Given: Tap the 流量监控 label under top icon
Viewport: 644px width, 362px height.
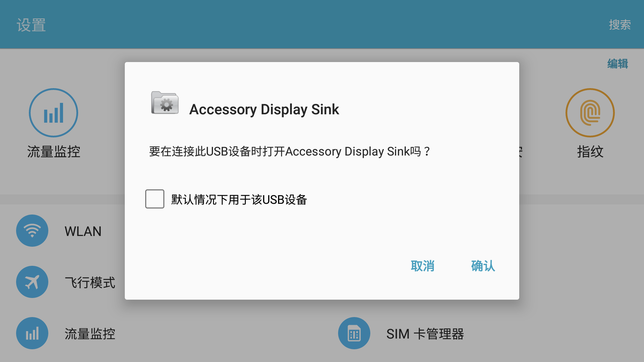Looking at the screenshot, I should (54, 152).
